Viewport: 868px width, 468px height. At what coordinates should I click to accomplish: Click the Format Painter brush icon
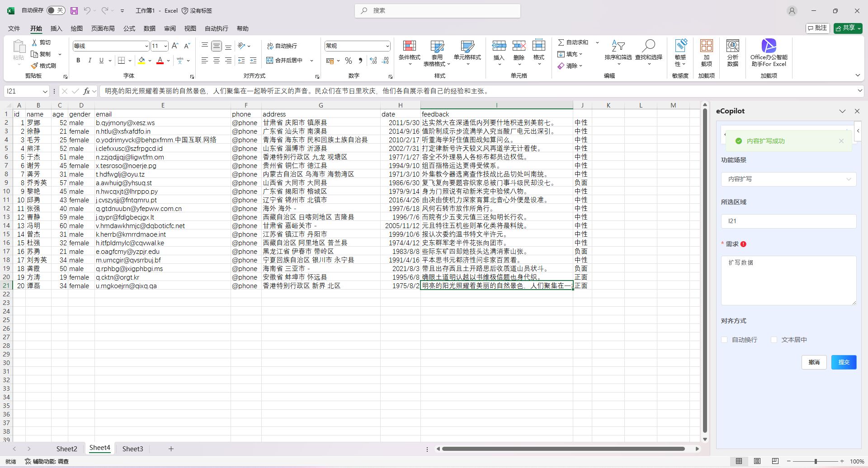pos(35,66)
